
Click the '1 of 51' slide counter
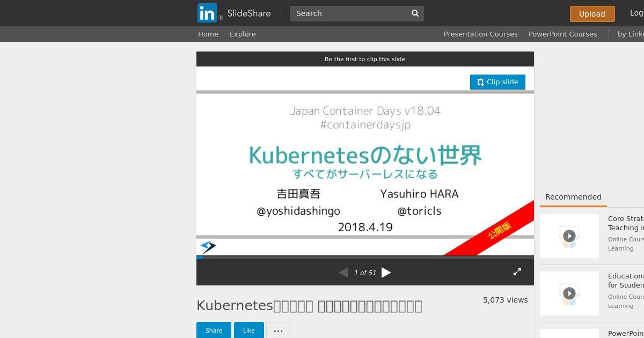pos(365,273)
